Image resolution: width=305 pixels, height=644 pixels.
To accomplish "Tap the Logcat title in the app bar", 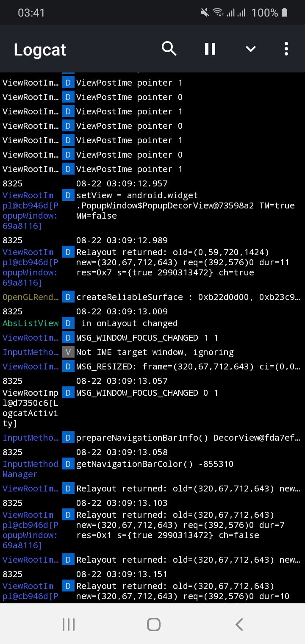I will click(39, 49).
